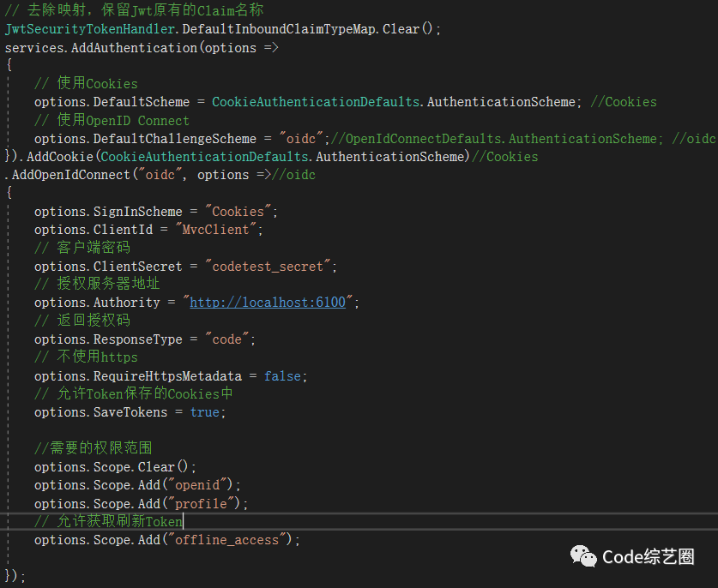This screenshot has width=718, height=588.
Task: Click options.SignInScheme line
Action: (x=156, y=212)
